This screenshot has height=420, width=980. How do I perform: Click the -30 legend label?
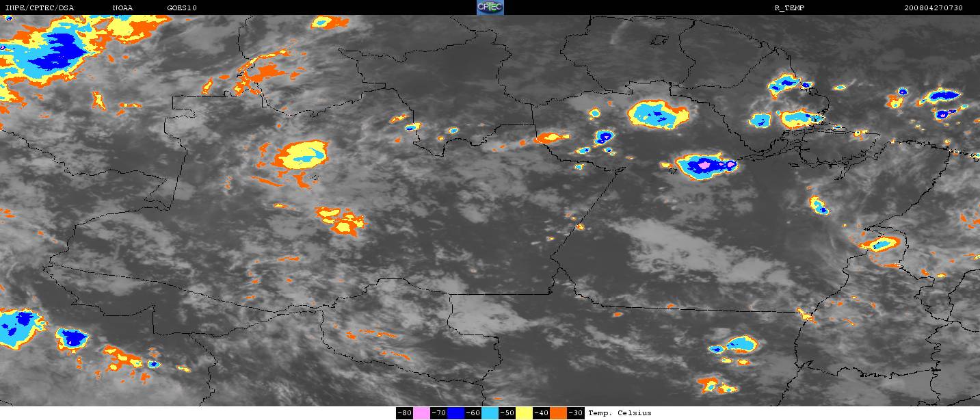point(576,412)
